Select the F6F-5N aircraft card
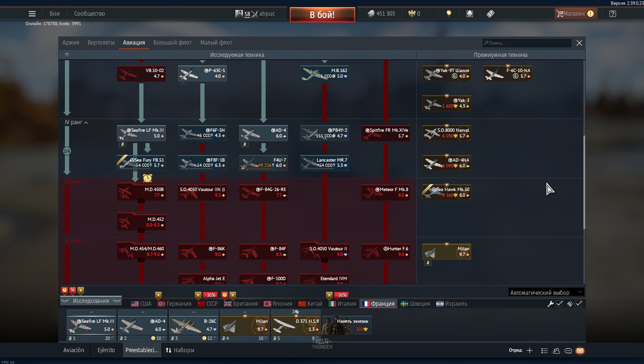The height and width of the screenshot is (364, 644). tap(202, 133)
